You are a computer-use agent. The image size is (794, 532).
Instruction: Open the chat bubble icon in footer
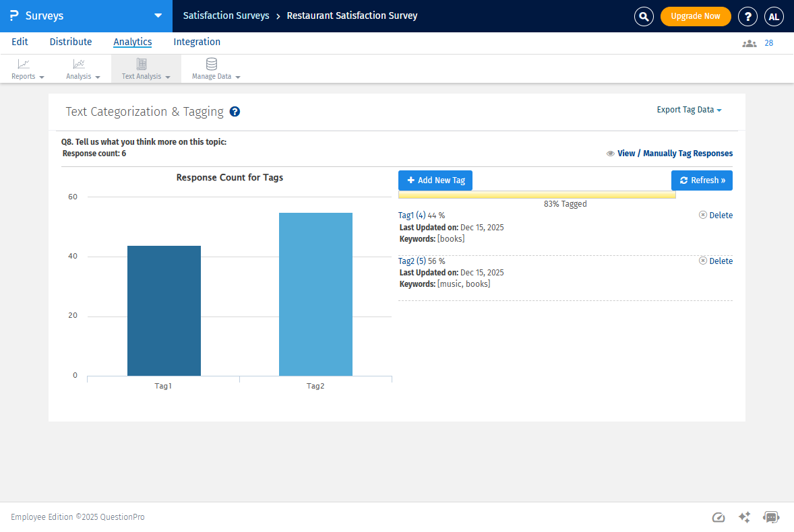coord(771,517)
